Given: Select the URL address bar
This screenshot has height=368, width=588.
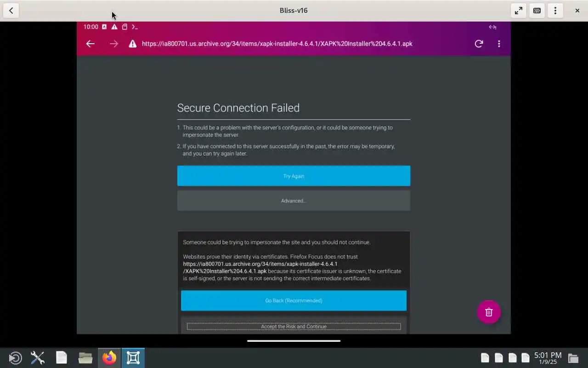Looking at the screenshot, I should [277, 44].
